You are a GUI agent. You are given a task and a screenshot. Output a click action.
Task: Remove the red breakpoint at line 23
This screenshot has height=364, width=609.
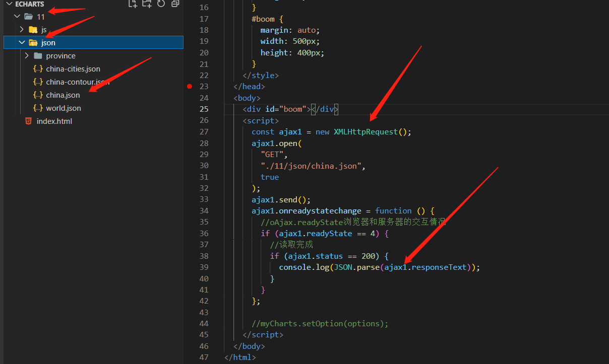pos(190,87)
